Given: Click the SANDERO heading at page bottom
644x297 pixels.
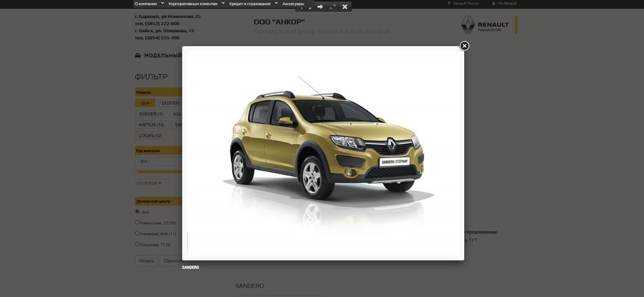Looking at the screenshot, I should 250,286.
